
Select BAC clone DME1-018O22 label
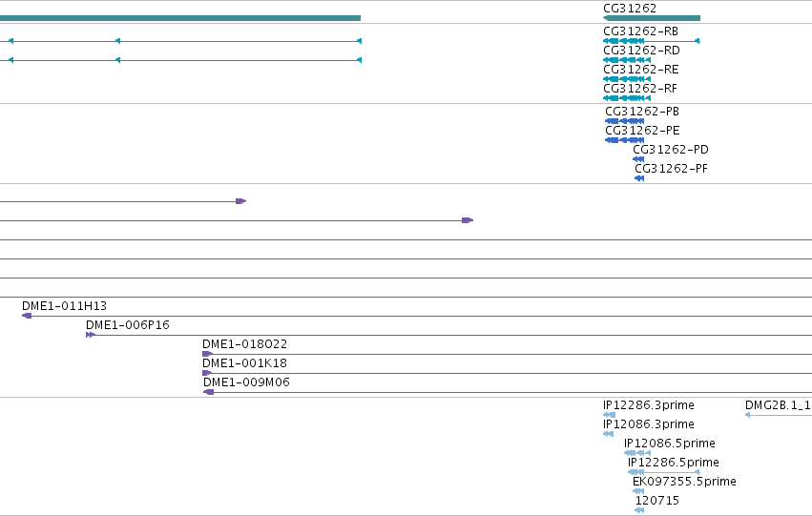(244, 344)
